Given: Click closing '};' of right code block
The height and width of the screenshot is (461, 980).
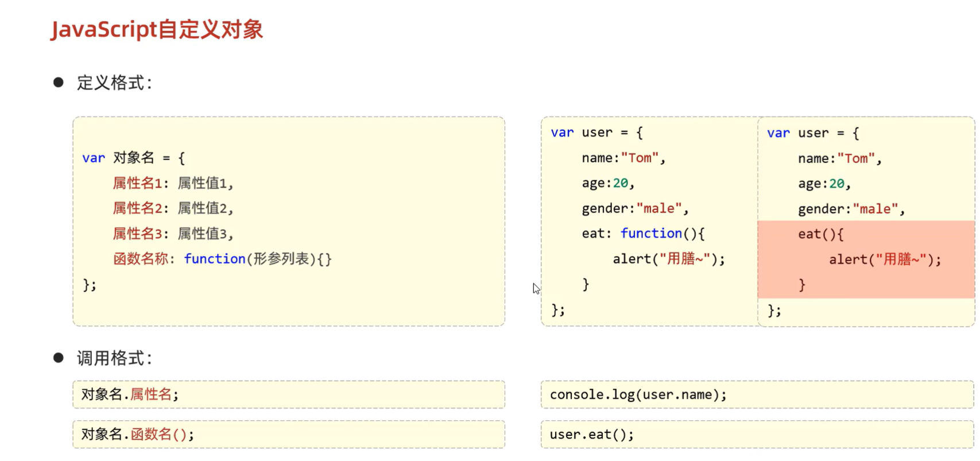Looking at the screenshot, I should (x=774, y=311).
